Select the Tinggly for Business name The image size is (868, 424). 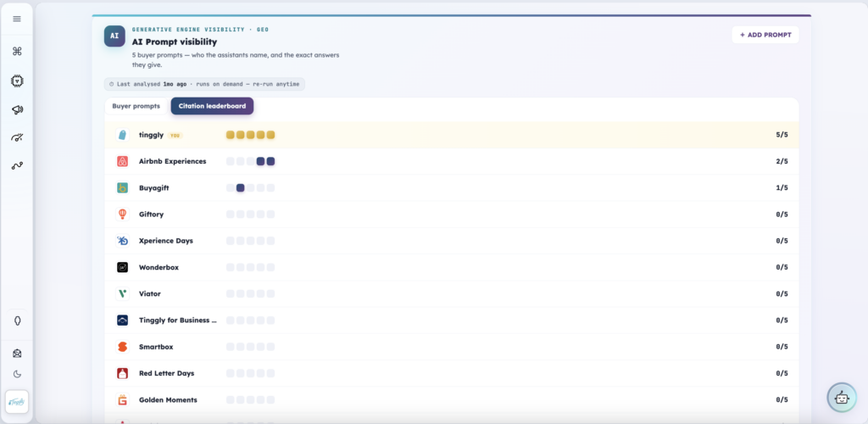178,321
